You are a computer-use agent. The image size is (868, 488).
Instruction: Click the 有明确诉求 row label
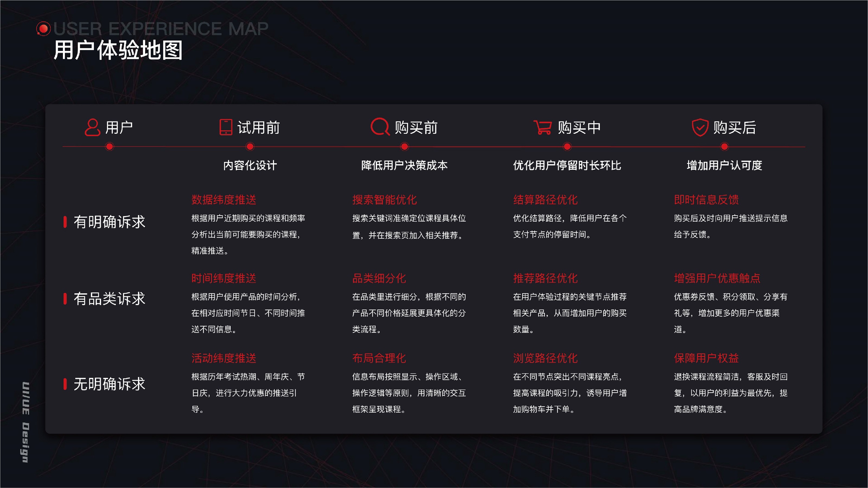click(x=109, y=222)
